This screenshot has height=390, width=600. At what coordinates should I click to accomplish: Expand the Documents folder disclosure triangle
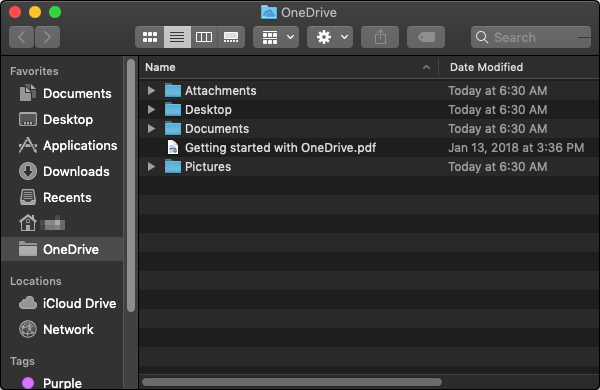pos(152,129)
